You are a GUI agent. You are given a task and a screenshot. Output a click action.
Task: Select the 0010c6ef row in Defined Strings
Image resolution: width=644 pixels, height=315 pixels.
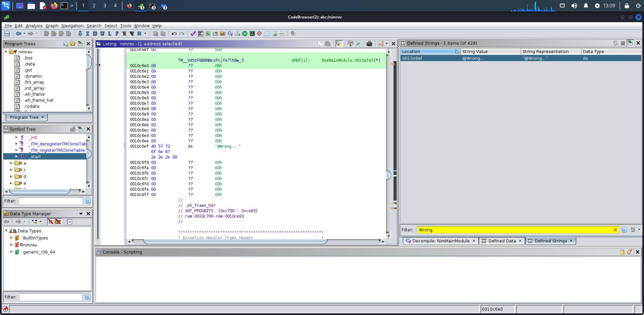coord(520,58)
